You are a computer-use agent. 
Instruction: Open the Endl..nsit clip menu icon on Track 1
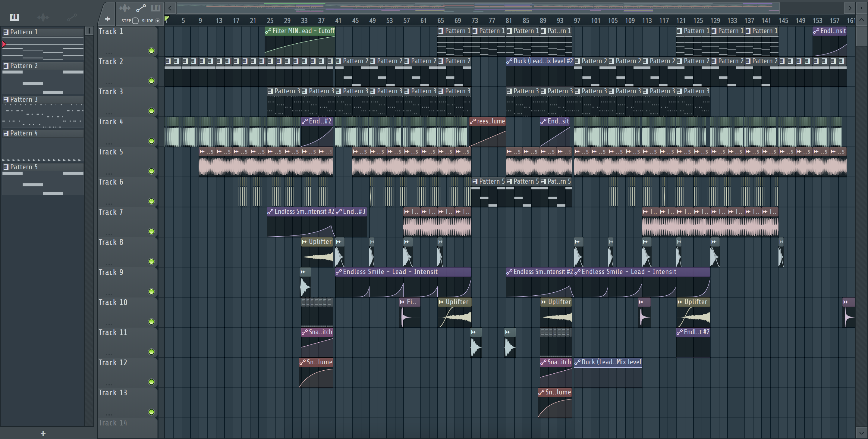coord(816,31)
